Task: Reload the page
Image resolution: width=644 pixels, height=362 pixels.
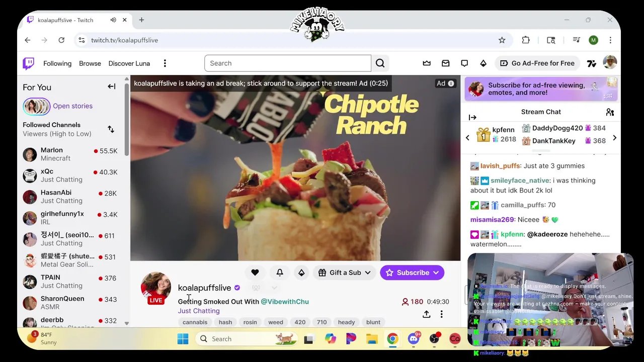Action: (61, 40)
